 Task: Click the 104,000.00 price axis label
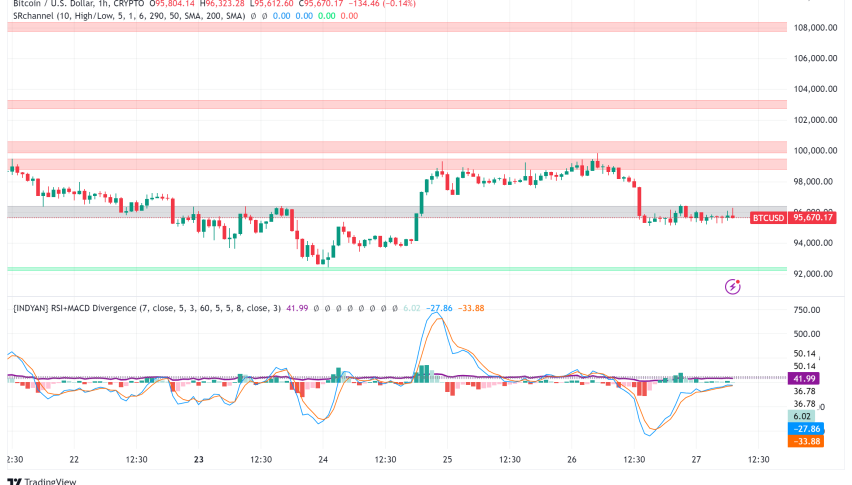click(815, 89)
